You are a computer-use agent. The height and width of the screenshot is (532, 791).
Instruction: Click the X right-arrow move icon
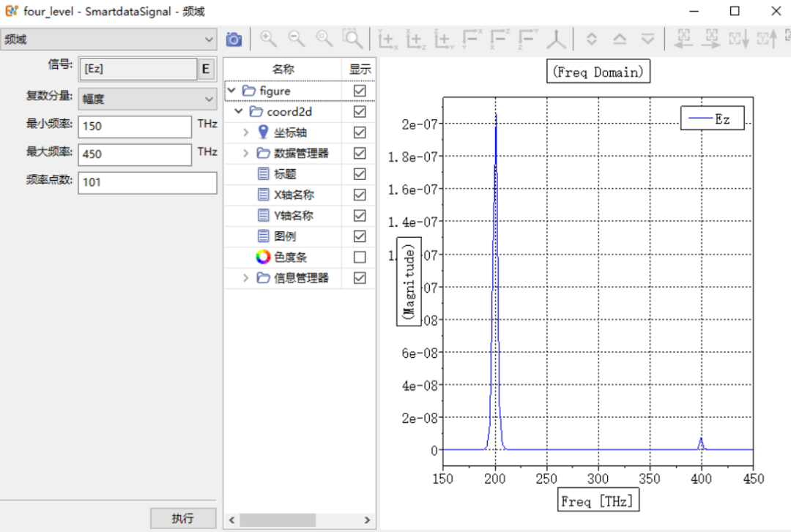tap(710, 39)
